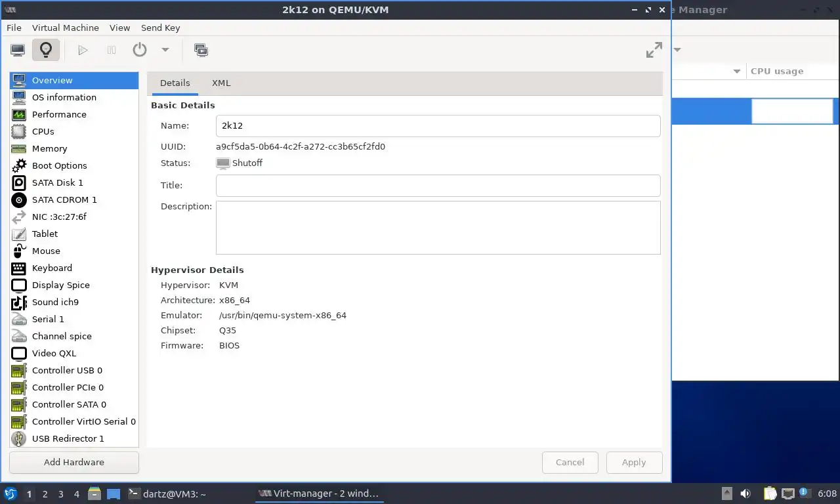Click the Cancel button

pyautogui.click(x=570, y=462)
